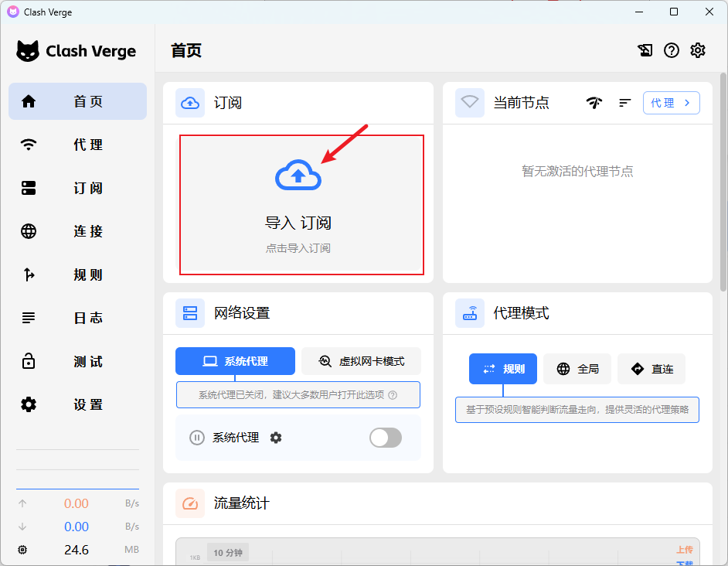Viewport: 728px width, 566px height.
Task: Go to 连接 in sidebar menu
Action: click(77, 231)
